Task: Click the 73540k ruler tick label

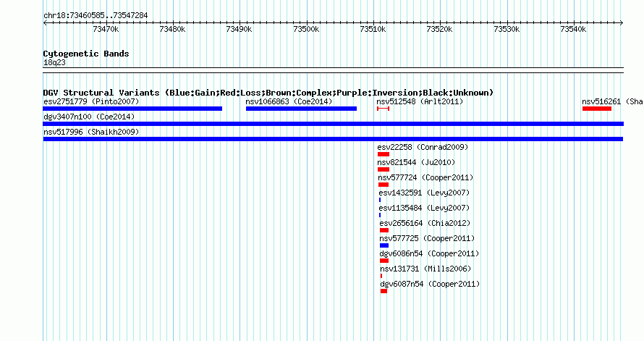Action: [x=573, y=29]
